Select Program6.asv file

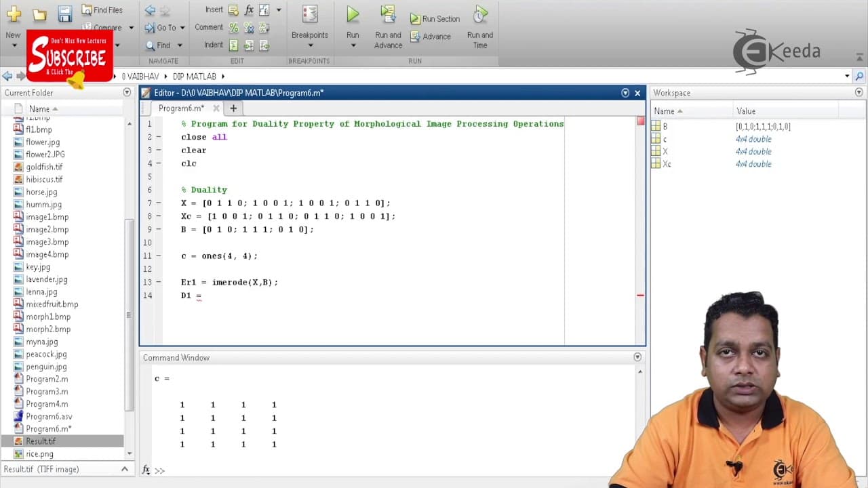49,417
